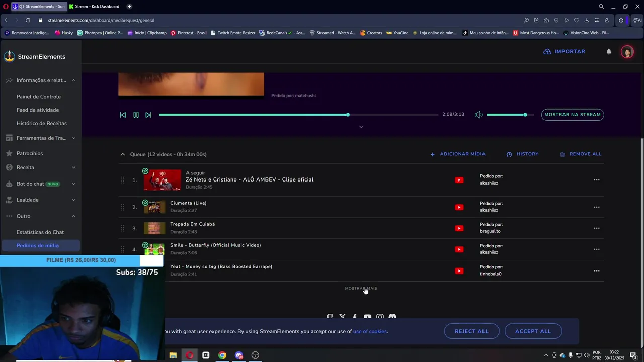644x362 pixels.
Task: Open options menu for Yeat - Monëy so big
Action: [596, 270]
